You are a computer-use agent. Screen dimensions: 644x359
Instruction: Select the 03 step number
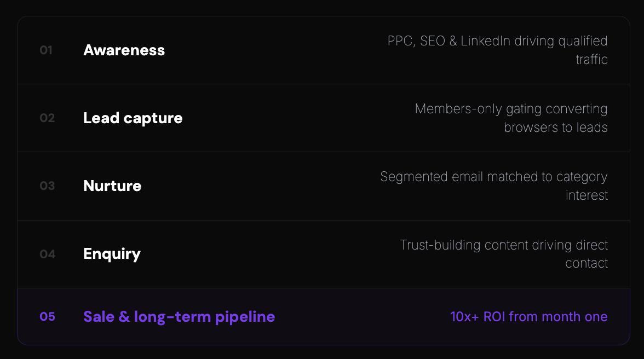tap(47, 186)
